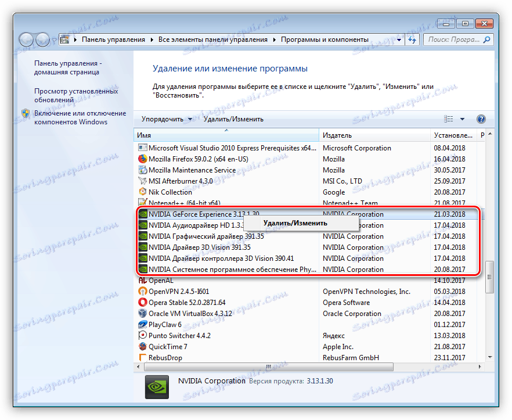This screenshot has width=512, height=420.
Task: Click the Mozilla Maintenance Service icon
Action: (x=142, y=170)
